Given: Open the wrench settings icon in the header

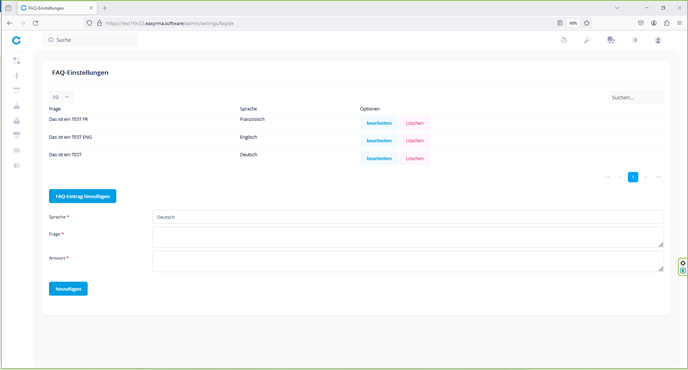Looking at the screenshot, I should pyautogui.click(x=587, y=40).
